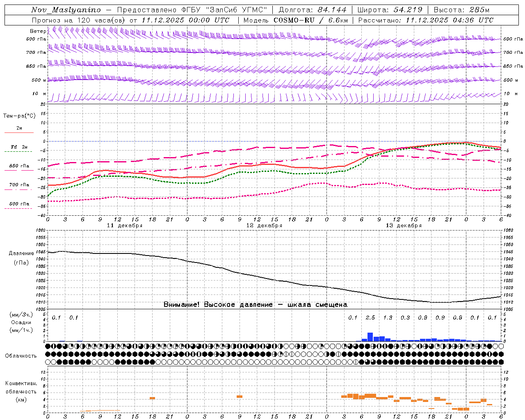This screenshot has height=420, width=525.
Task: Click the 850 гПа temperature legend entry
Action: pyautogui.click(x=19, y=166)
